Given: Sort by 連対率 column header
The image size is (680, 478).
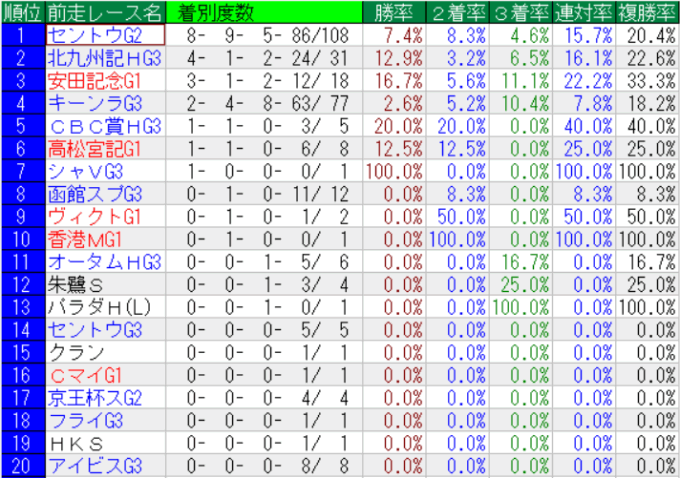Looking at the screenshot, I should [x=584, y=13].
